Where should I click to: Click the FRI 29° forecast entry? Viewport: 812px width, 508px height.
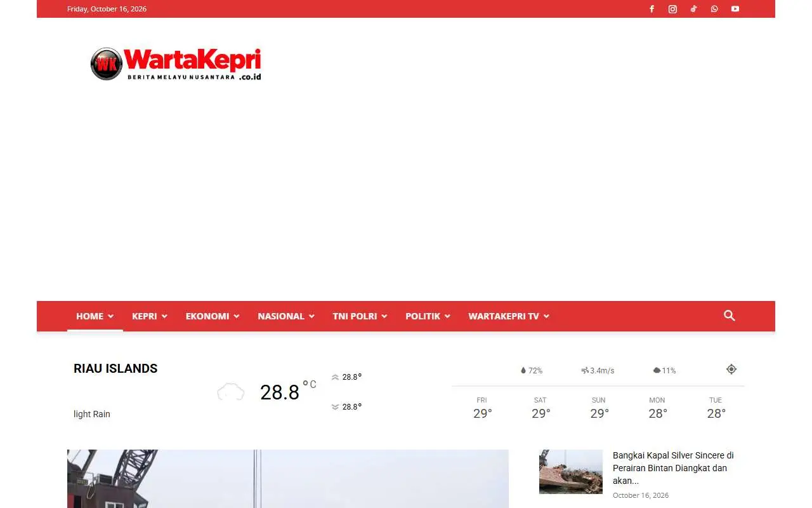point(482,408)
